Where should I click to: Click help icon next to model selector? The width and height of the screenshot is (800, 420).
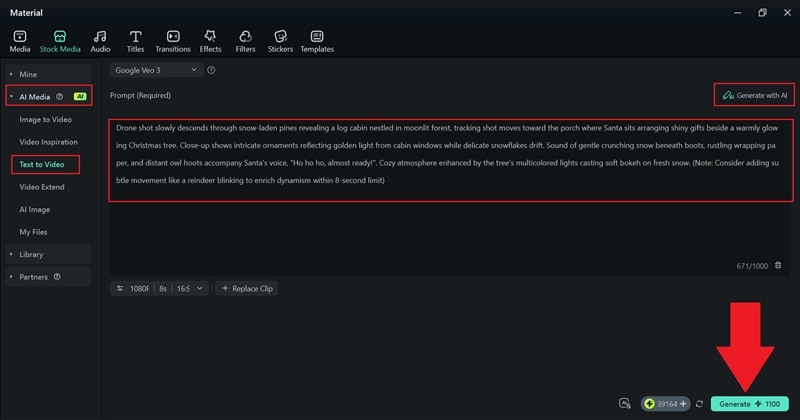211,70
